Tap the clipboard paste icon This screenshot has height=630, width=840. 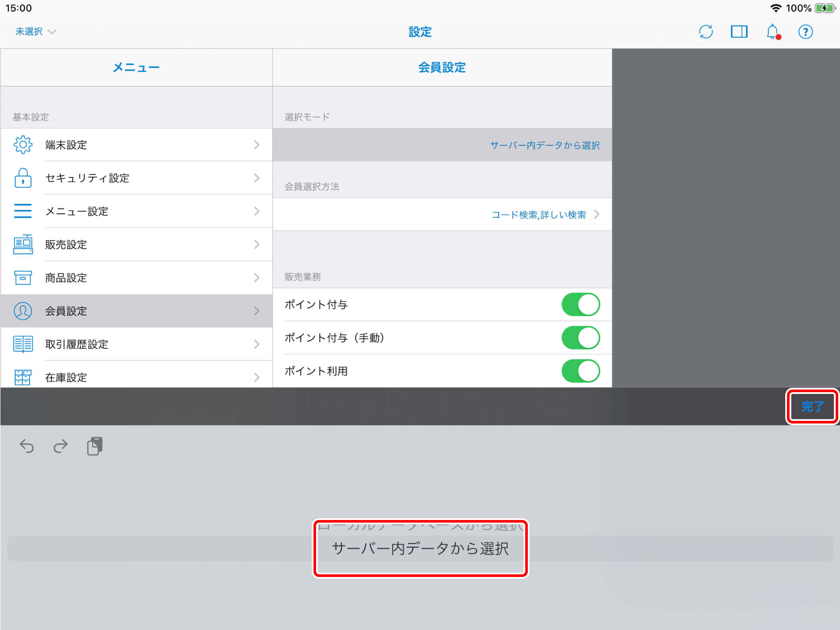tap(94, 446)
